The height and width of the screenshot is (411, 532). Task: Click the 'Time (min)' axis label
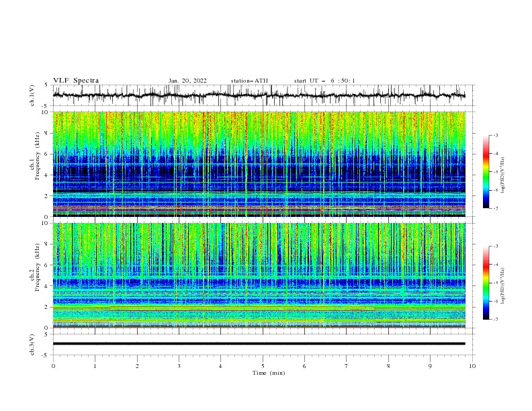(x=269, y=373)
